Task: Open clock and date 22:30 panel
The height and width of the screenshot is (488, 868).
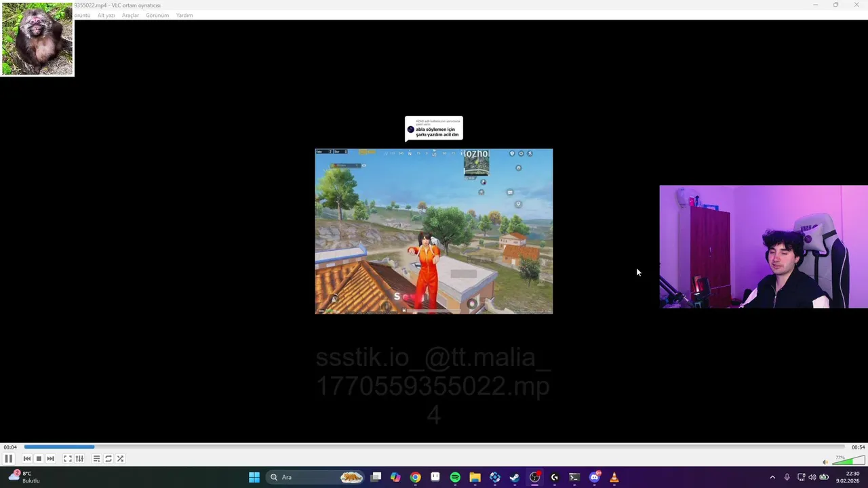Action: point(848,477)
